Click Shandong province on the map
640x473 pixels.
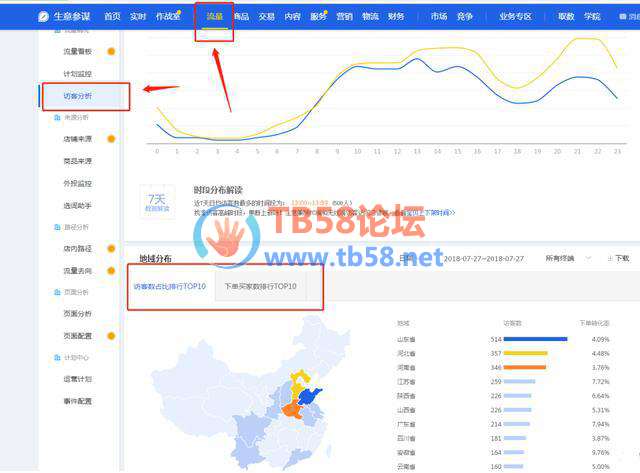point(312,397)
